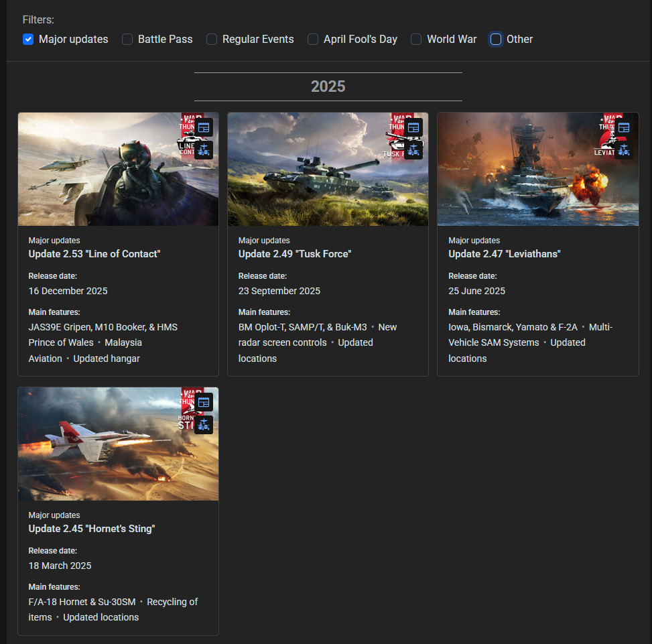The height and width of the screenshot is (644, 652).
Task: Follow the Update 2.45 "Hornet's Sting" title link
Action: tap(92, 529)
